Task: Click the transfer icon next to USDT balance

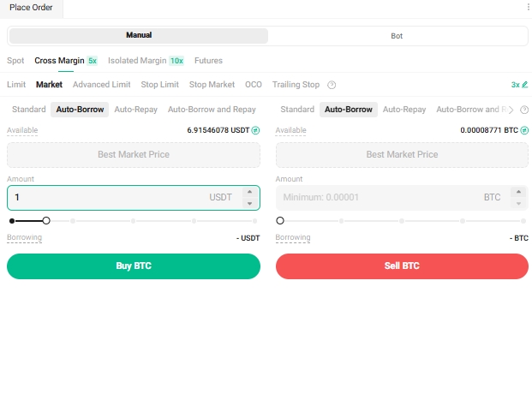Action: pyautogui.click(x=255, y=130)
